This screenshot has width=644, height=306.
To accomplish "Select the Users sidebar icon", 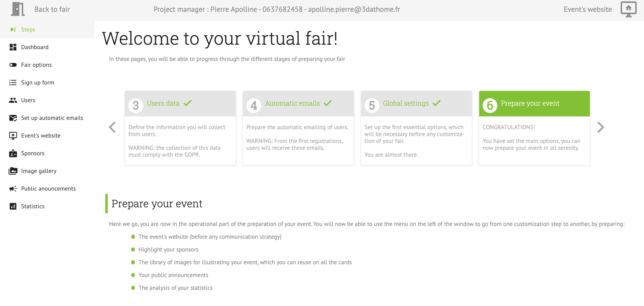I will pos(13,100).
